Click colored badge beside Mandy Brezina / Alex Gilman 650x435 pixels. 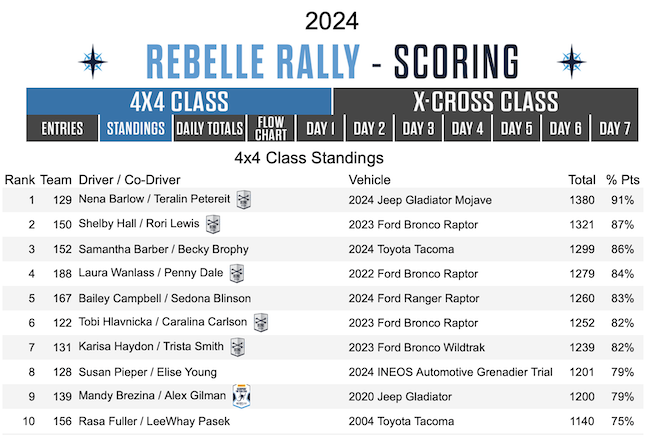pos(241,396)
